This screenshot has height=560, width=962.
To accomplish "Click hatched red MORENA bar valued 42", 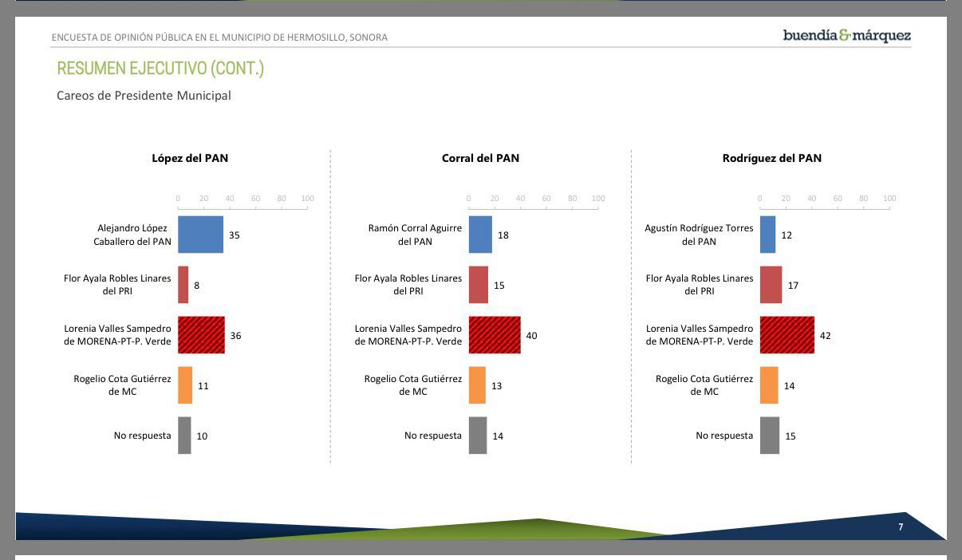I will click(787, 335).
